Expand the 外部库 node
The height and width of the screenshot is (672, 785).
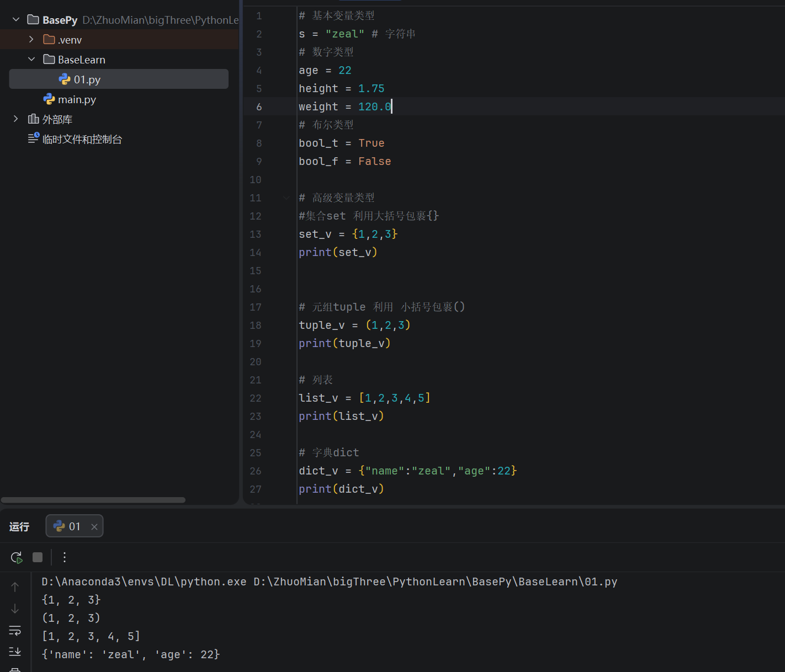pyautogui.click(x=16, y=119)
